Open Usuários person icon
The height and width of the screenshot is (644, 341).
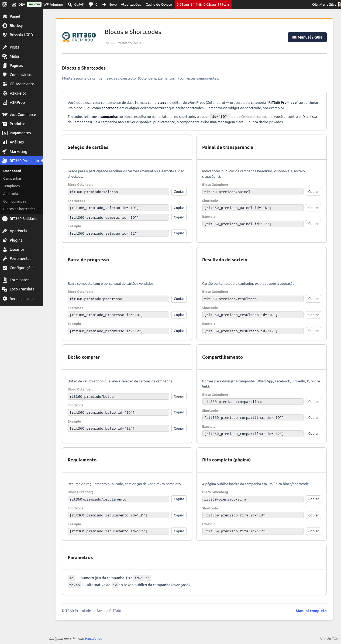5,249
